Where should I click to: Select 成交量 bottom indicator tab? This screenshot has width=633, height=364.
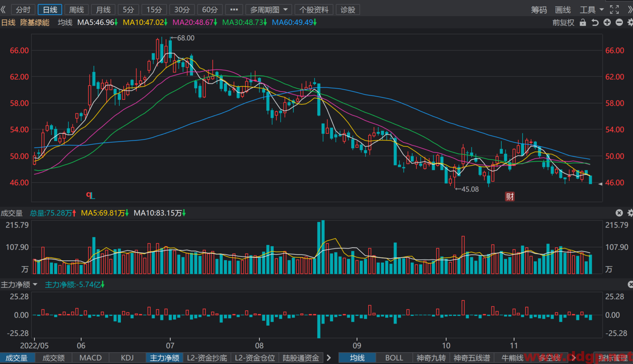(x=17, y=358)
